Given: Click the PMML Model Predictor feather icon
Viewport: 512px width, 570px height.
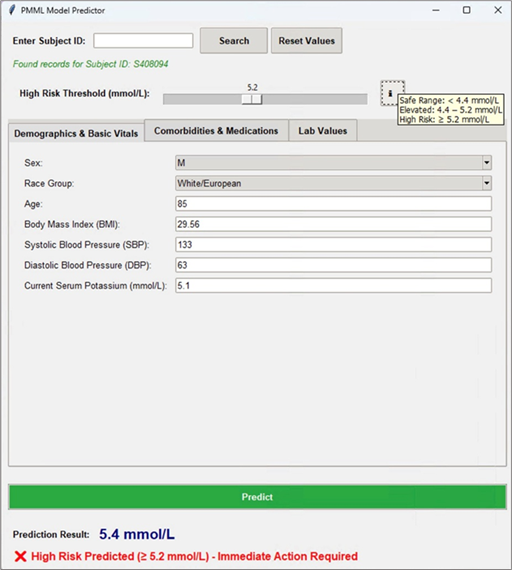Looking at the screenshot, I should [12, 10].
